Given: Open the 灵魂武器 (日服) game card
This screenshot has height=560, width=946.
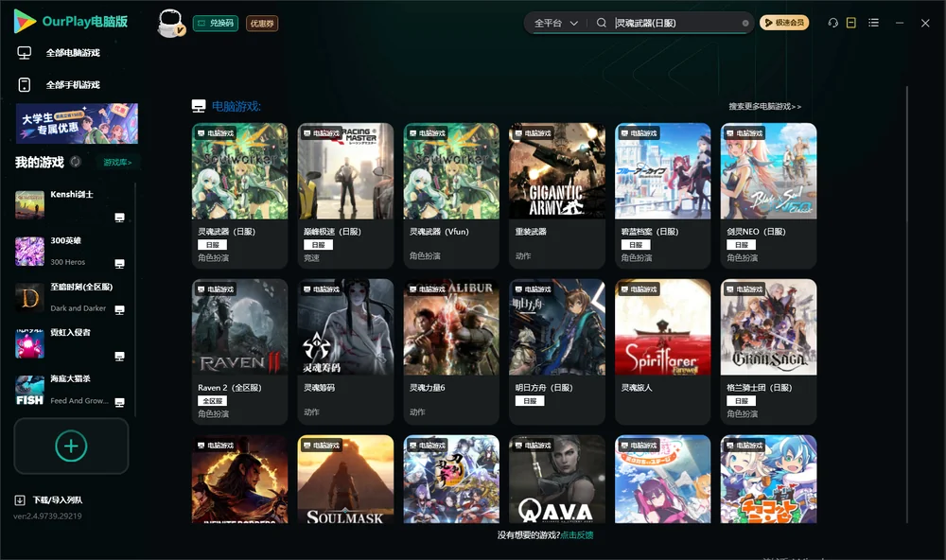Looking at the screenshot, I should tap(240, 196).
